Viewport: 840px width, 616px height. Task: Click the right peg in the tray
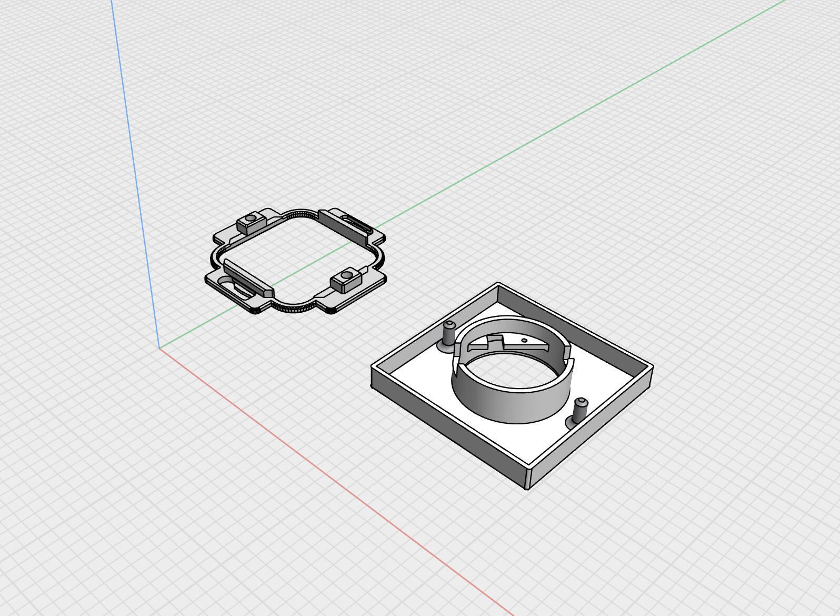click(x=580, y=409)
